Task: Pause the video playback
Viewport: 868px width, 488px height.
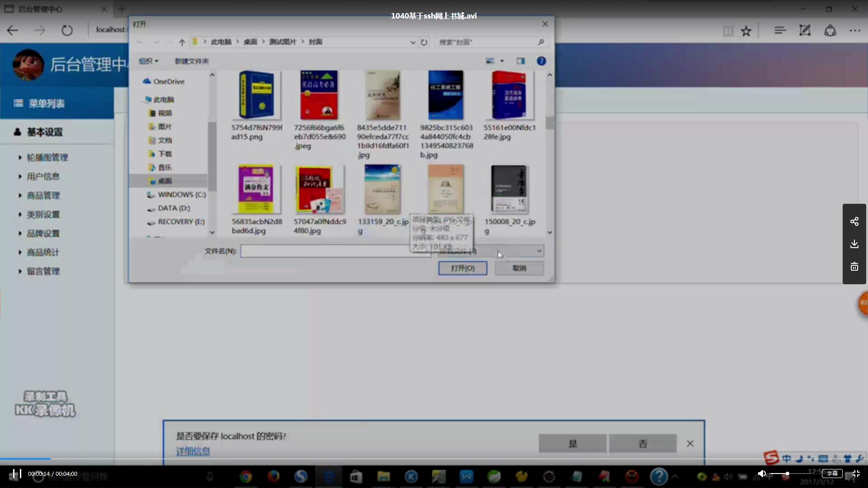Action: pyautogui.click(x=17, y=474)
